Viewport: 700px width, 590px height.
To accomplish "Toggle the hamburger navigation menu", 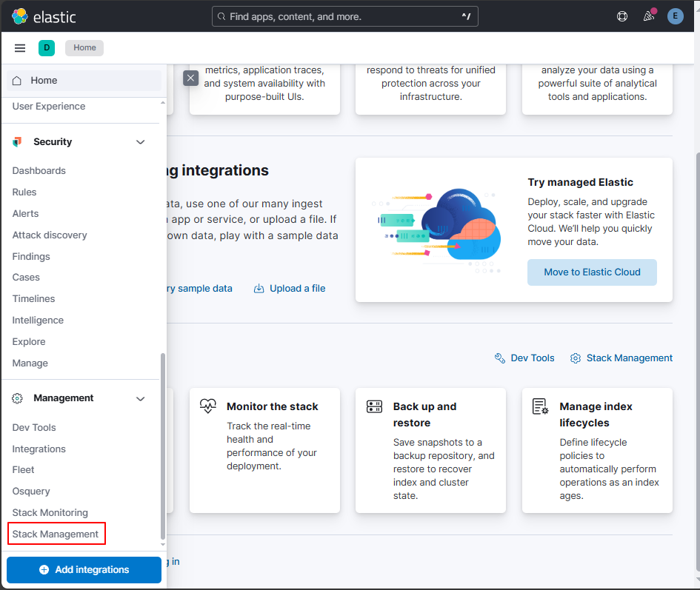I will coord(20,48).
